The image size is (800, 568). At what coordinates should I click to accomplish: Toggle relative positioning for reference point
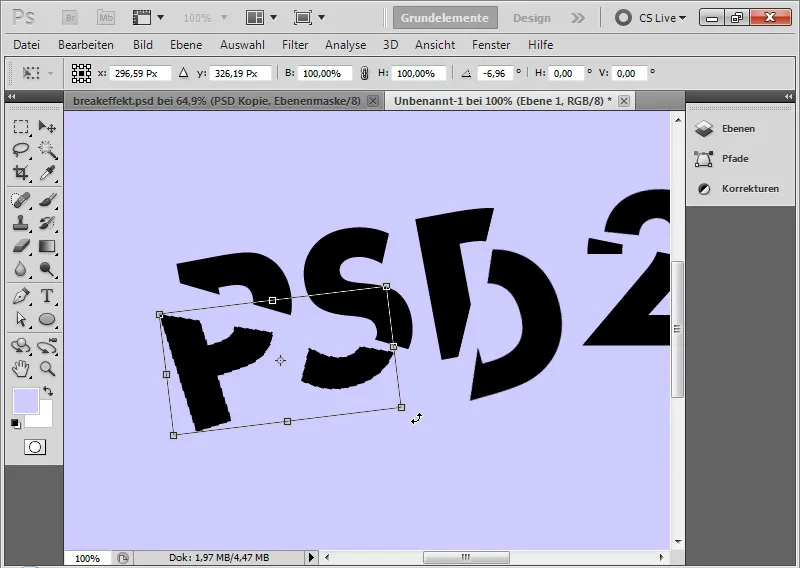pos(184,73)
